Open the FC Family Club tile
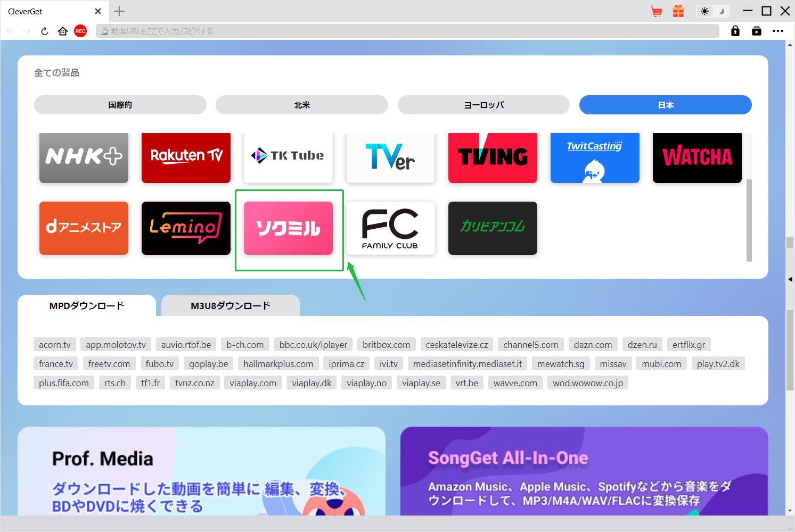This screenshot has height=532, width=795. 390,228
